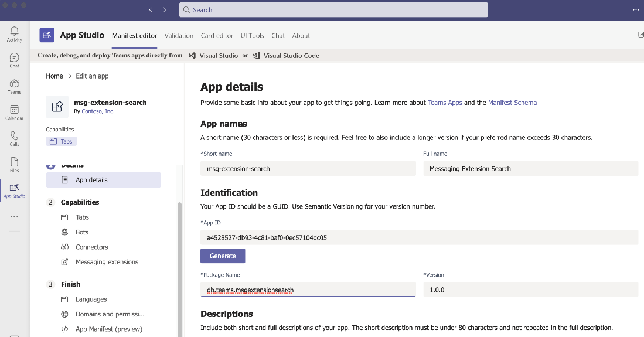644x337 pixels.
Task: Click the Short name field
Action: coord(308,169)
